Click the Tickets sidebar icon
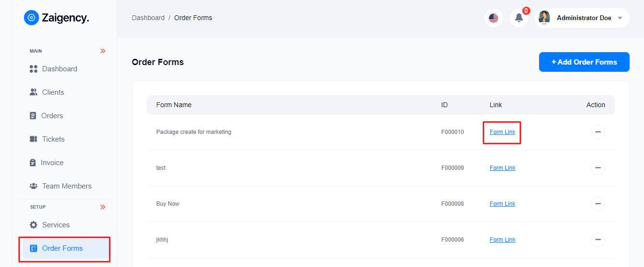 [33, 139]
